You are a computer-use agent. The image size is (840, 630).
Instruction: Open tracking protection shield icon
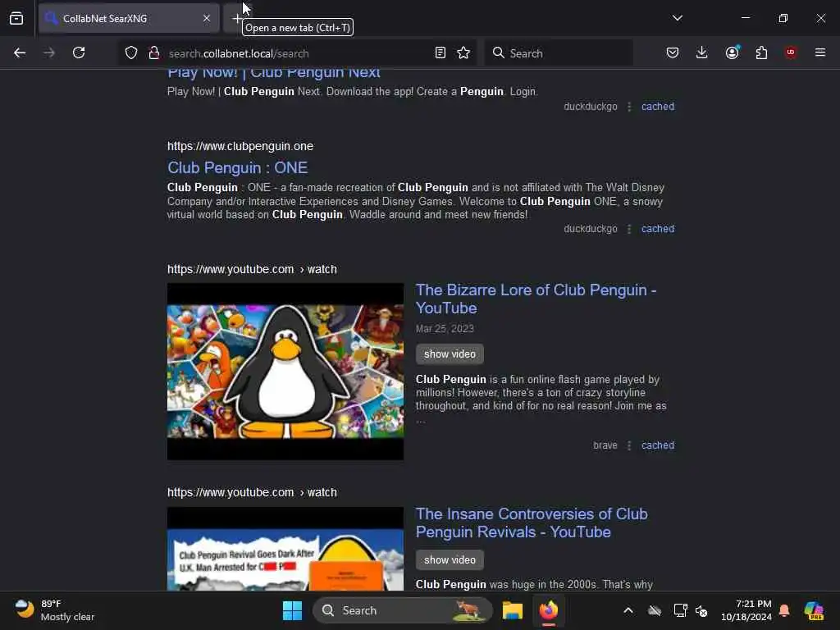click(x=131, y=52)
